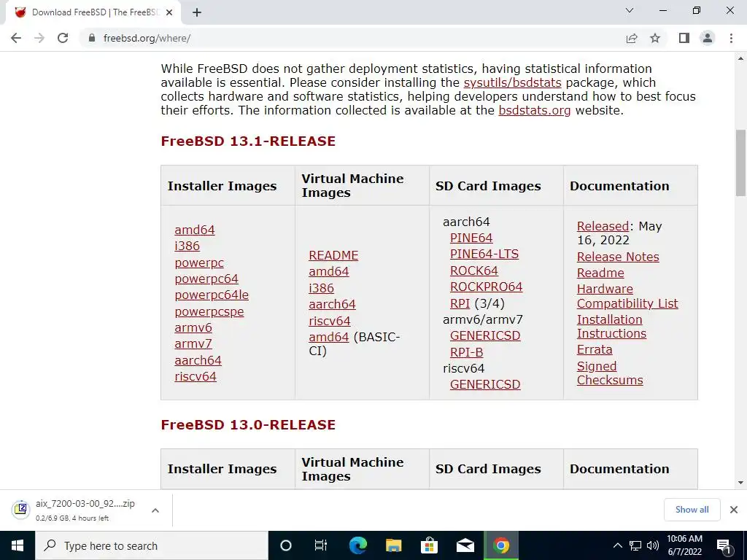747x560 pixels.
Task: Open the Released documentation link
Action: 603,227
